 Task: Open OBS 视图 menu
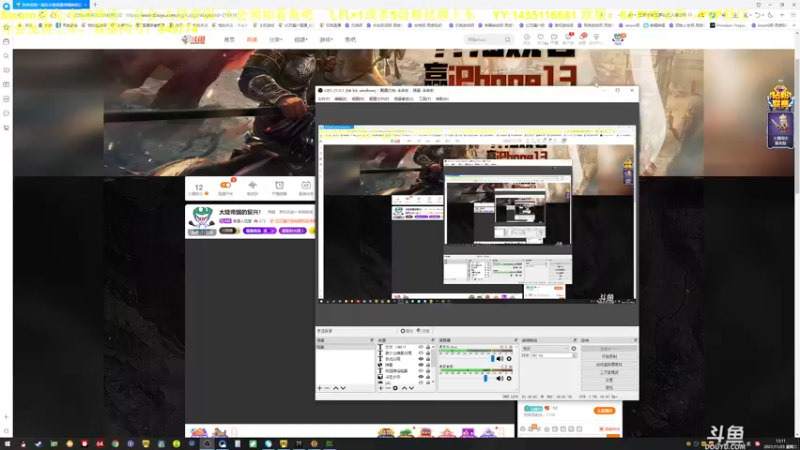coord(358,98)
